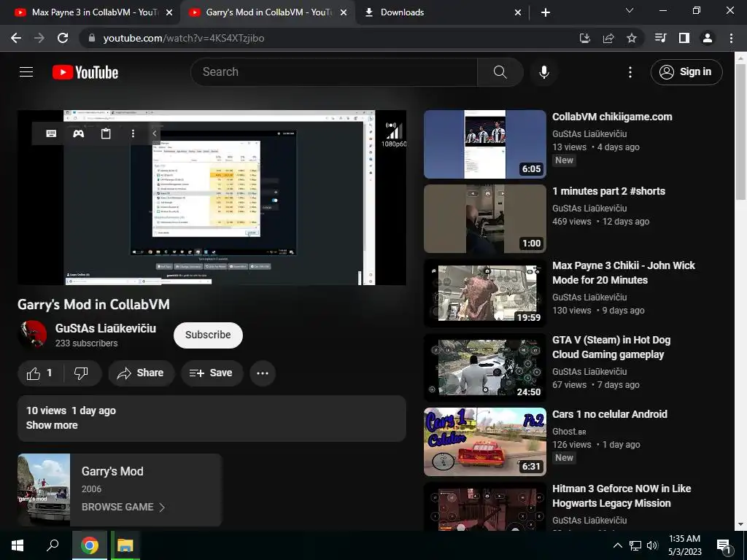Open tab search dropdown arrow

tap(630, 10)
